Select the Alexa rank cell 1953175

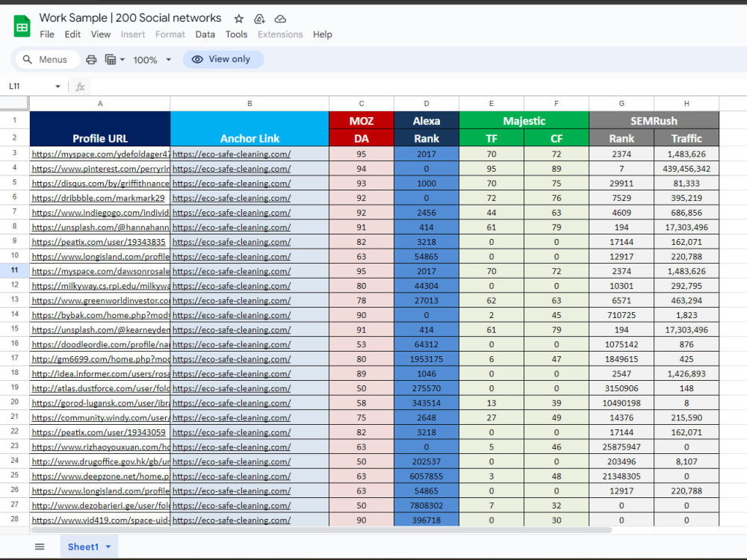click(x=427, y=359)
